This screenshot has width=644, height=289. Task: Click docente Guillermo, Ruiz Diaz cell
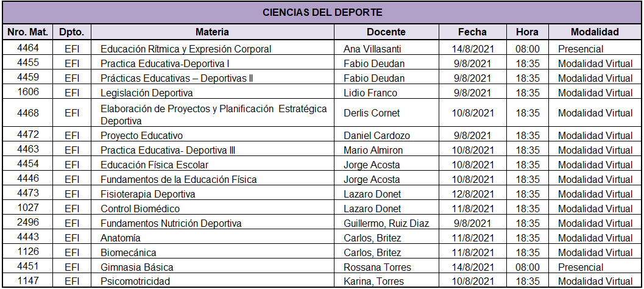coord(386,223)
